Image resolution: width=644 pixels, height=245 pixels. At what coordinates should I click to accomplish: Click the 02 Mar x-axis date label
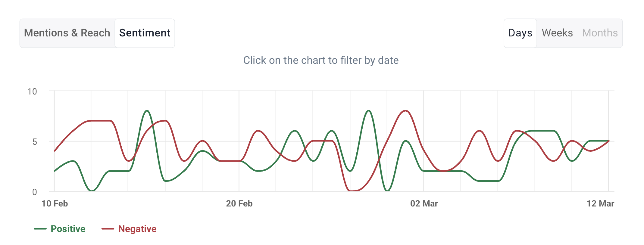pyautogui.click(x=424, y=204)
